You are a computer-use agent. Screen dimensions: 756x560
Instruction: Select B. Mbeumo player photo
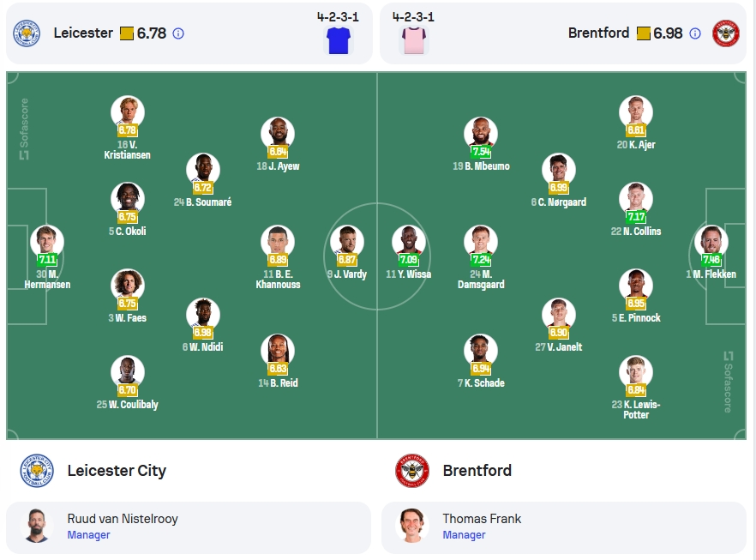click(481, 134)
